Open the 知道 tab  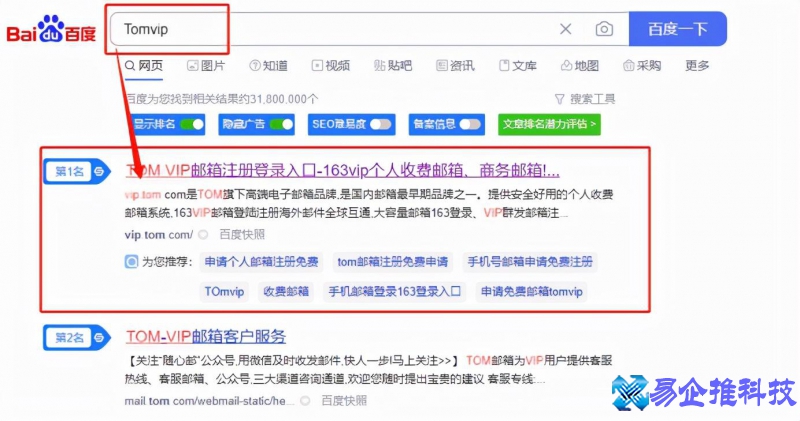point(268,66)
